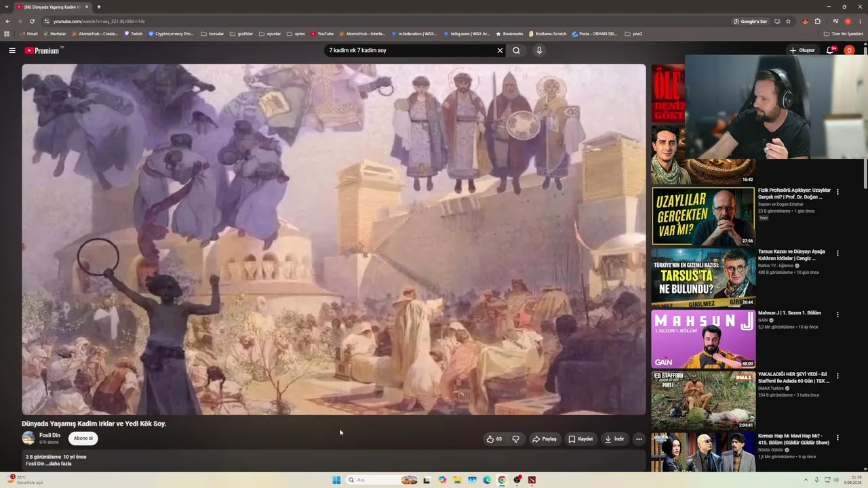This screenshot has width=868, height=488.
Task: Open the taskbar volume icon
Action: point(835,480)
